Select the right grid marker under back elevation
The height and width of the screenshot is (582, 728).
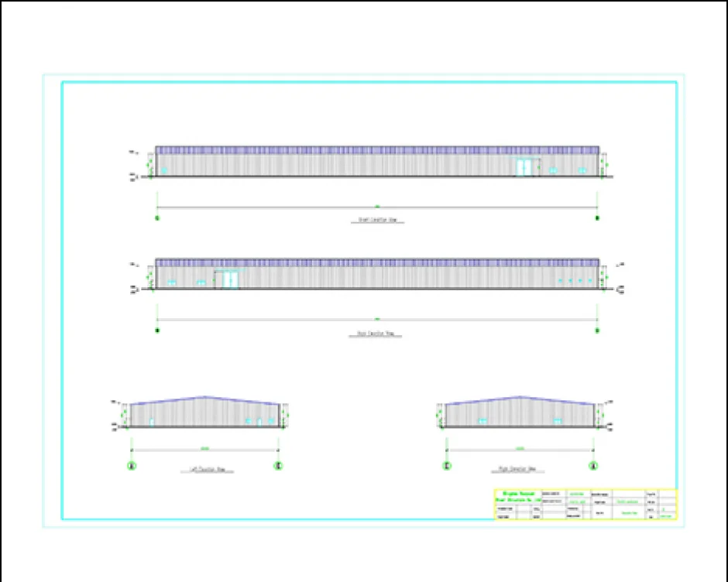pyautogui.click(x=597, y=331)
